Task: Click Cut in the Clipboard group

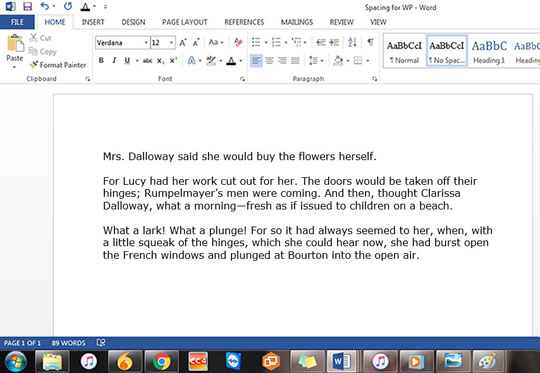Action: (40, 38)
